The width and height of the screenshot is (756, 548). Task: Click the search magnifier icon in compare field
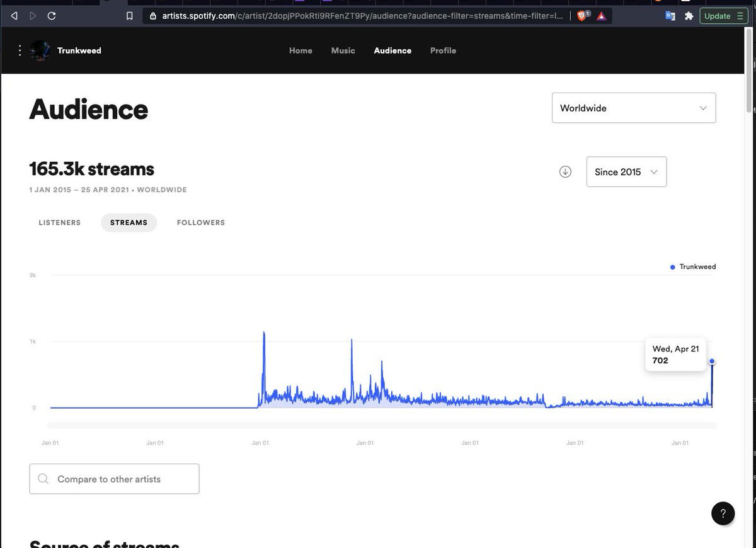point(43,479)
